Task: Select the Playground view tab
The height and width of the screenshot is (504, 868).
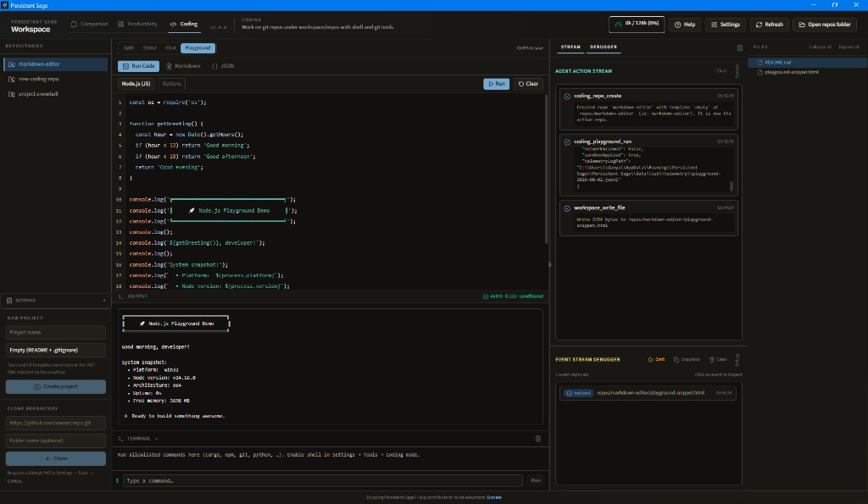Action: pos(198,48)
